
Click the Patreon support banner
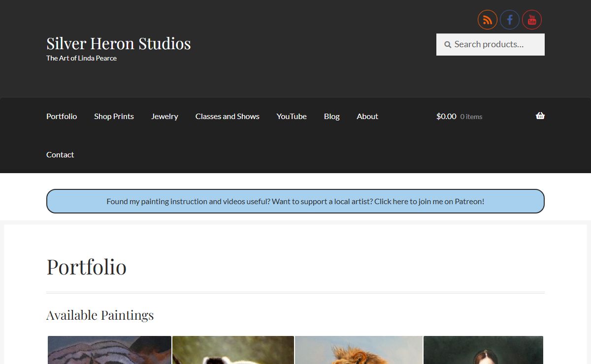pyautogui.click(x=295, y=201)
